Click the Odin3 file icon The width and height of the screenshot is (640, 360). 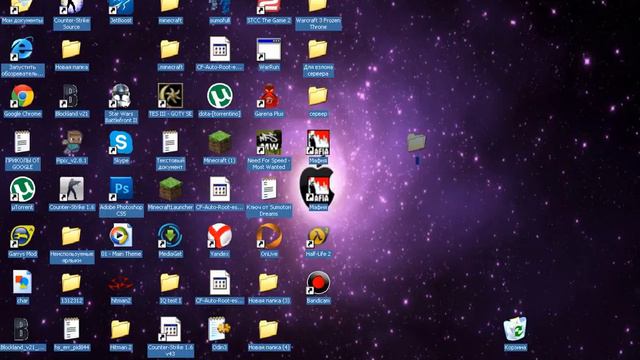(x=220, y=329)
